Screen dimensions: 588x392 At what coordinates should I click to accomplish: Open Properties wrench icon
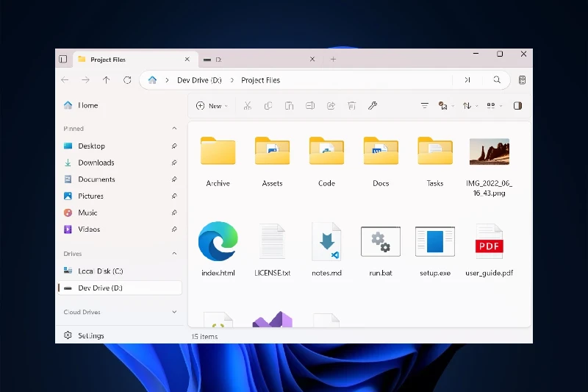pyautogui.click(x=373, y=106)
